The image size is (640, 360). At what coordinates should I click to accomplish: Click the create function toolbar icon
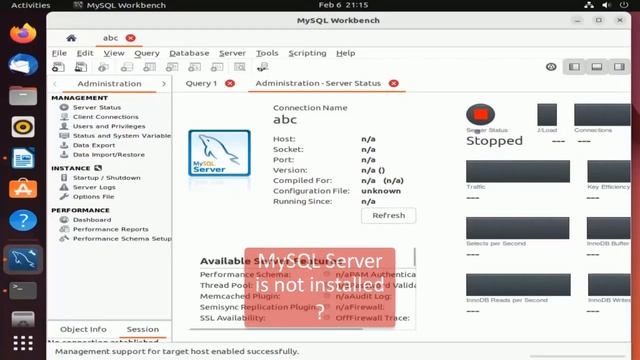pyautogui.click(x=217, y=67)
